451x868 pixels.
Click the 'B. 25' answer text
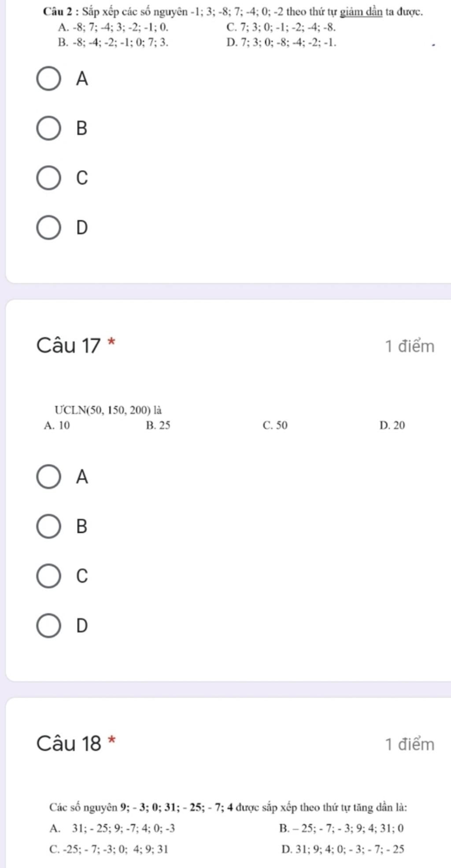[158, 426]
